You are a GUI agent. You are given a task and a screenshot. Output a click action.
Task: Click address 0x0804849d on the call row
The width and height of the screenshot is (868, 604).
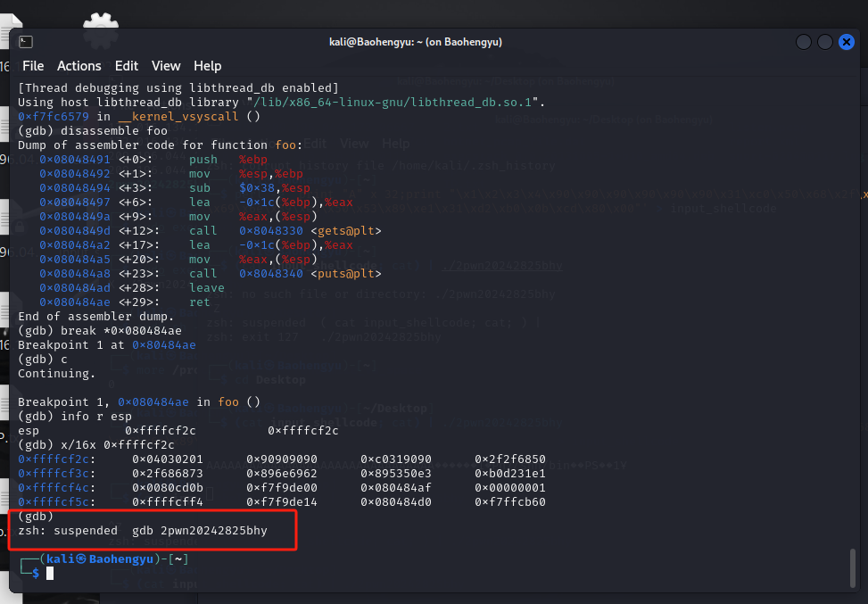[75, 231]
